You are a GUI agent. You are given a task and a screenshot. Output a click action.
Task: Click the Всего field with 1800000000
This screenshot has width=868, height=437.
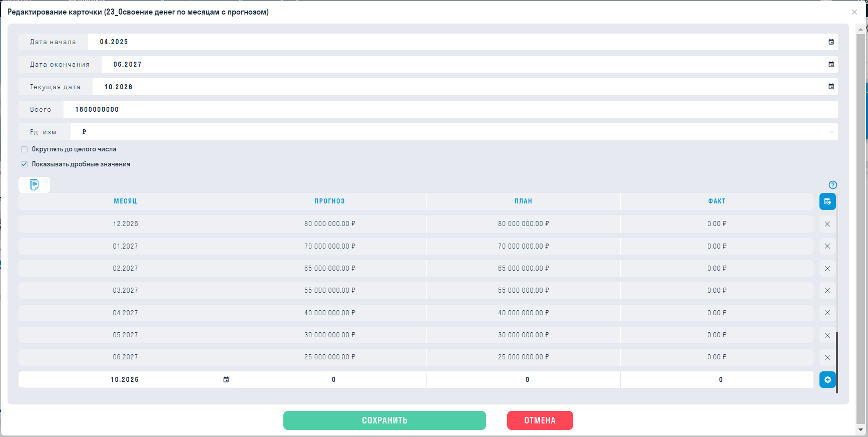tap(451, 109)
